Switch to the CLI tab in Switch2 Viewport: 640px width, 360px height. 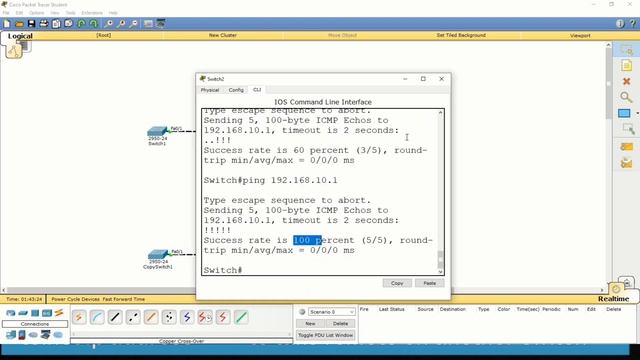click(257, 90)
